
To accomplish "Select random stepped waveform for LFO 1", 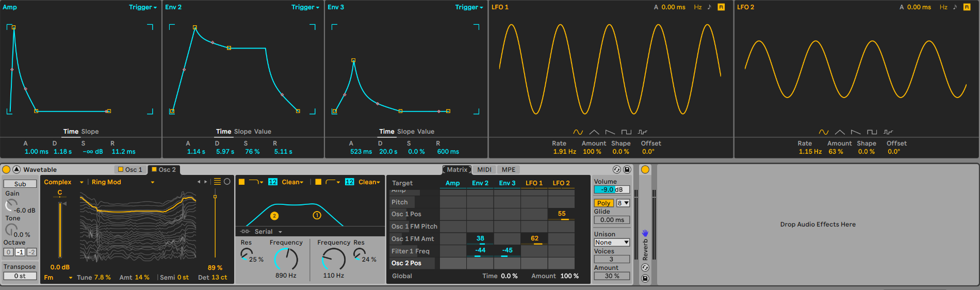I will [642, 132].
